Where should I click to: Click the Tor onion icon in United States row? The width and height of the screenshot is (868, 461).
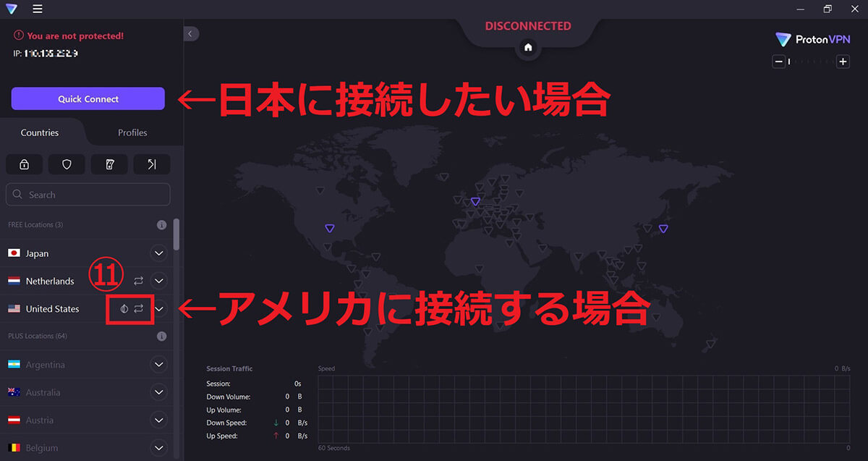tap(124, 308)
